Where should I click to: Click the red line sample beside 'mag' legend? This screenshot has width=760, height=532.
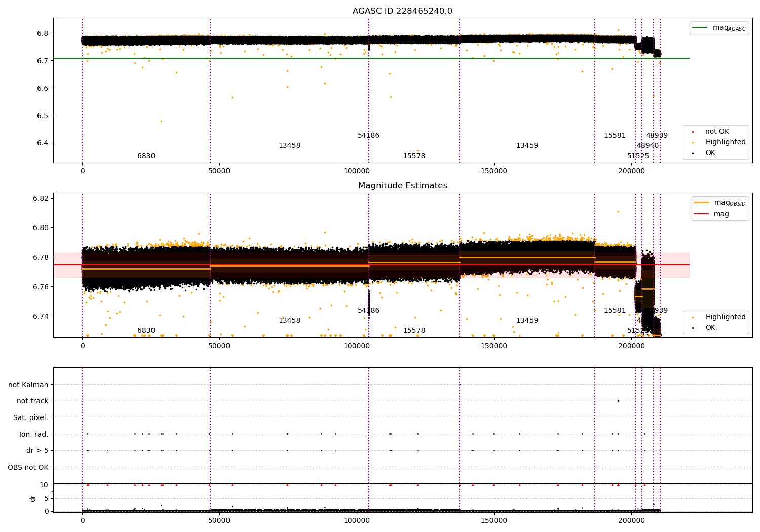tap(702, 214)
